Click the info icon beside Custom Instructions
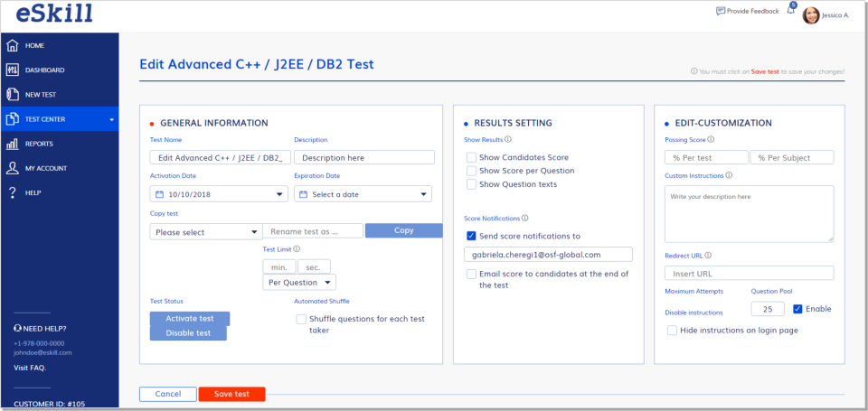Viewport: 868px width, 411px height. (x=729, y=175)
